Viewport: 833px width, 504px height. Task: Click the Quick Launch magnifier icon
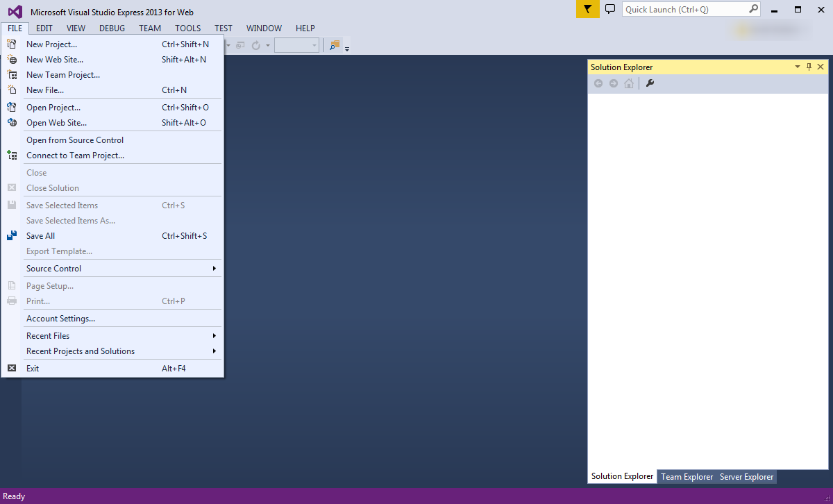(x=754, y=9)
